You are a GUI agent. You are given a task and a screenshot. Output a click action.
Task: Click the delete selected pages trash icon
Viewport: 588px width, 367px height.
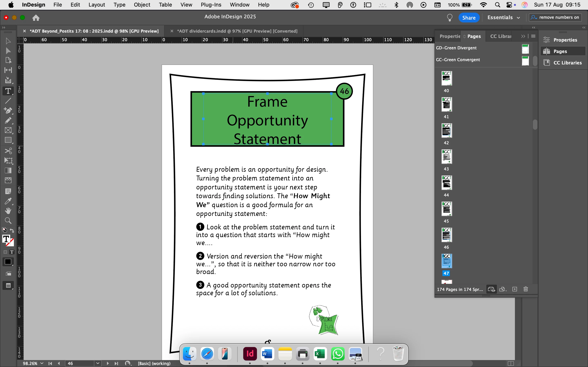526,289
